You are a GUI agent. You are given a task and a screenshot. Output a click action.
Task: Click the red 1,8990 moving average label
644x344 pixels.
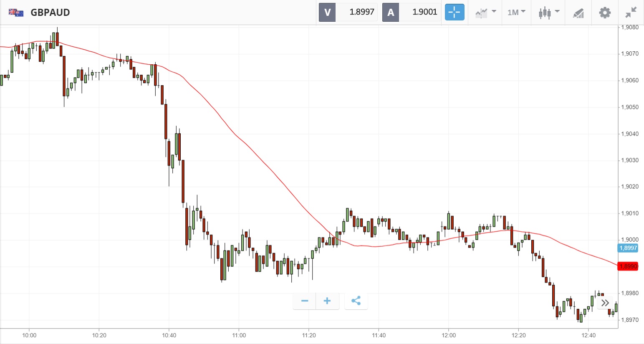coord(628,266)
